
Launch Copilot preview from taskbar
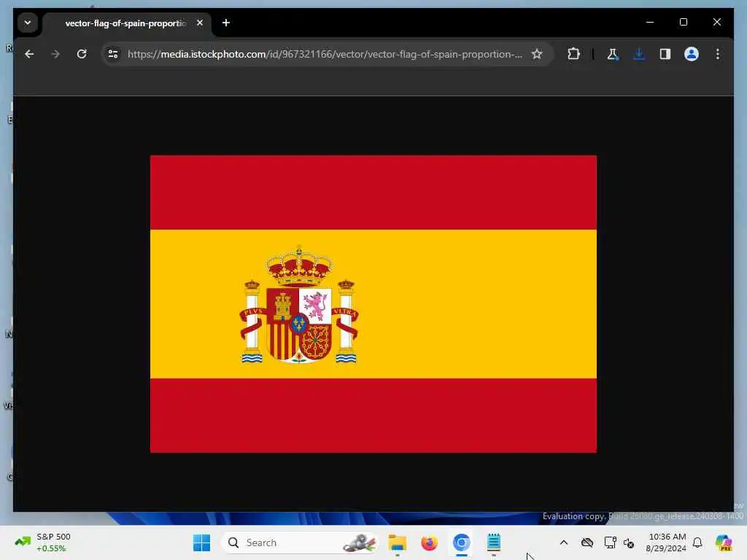click(724, 542)
